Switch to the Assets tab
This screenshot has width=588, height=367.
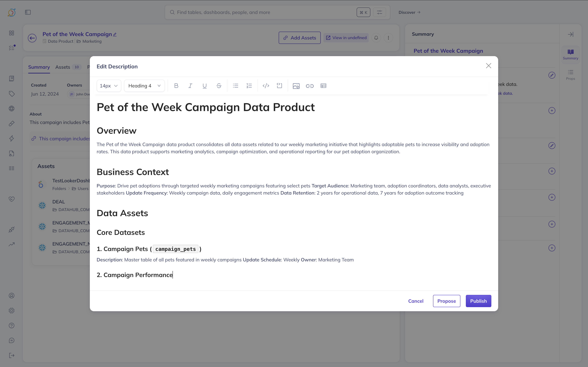pyautogui.click(x=63, y=67)
